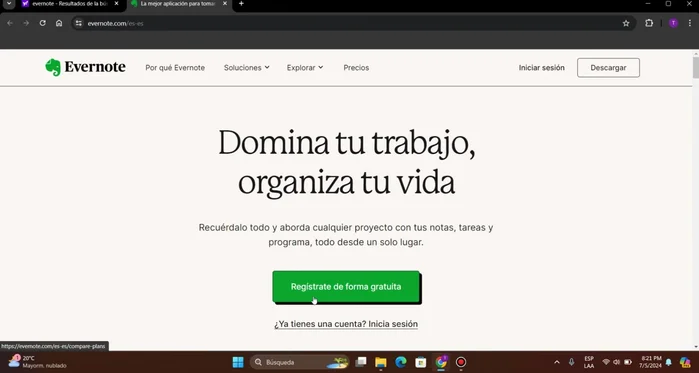Open the Copilot icon in the taskbar
Image resolution: width=699 pixels, height=373 pixels.
coord(685,362)
